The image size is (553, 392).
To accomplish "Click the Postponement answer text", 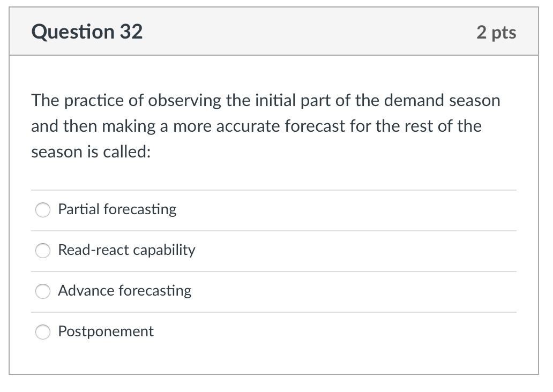I will [x=105, y=332].
